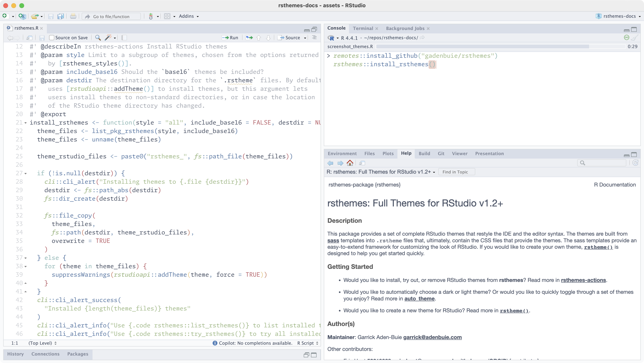Click the print document icon in toolbar
Image resolution: width=644 pixels, height=363 pixels.
(x=73, y=16)
